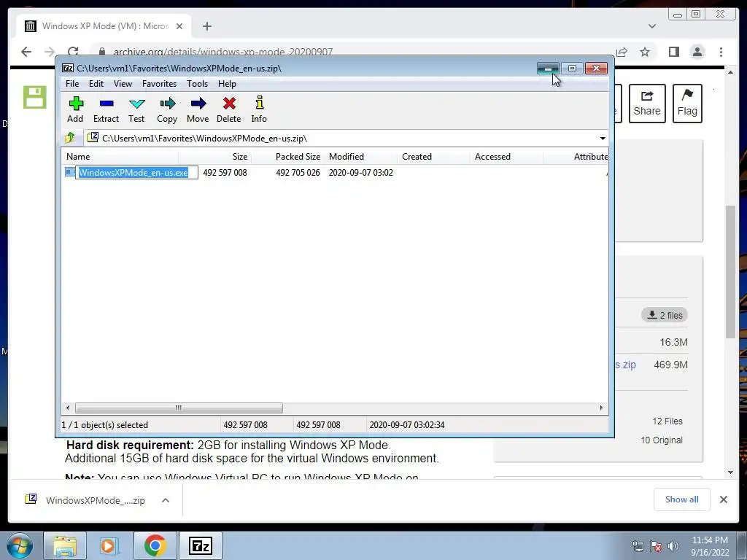Image resolution: width=747 pixels, height=560 pixels.
Task: Open the View menu in 7-Zip
Action: [123, 84]
